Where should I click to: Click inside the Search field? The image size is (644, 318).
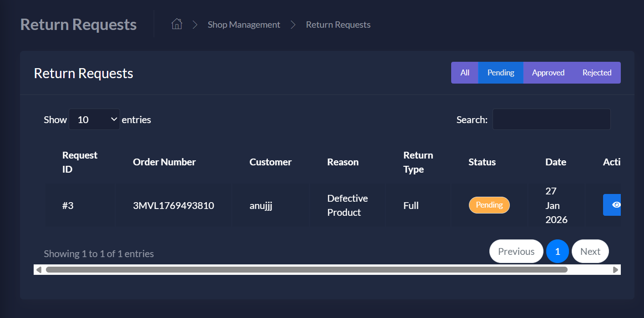[x=551, y=119]
